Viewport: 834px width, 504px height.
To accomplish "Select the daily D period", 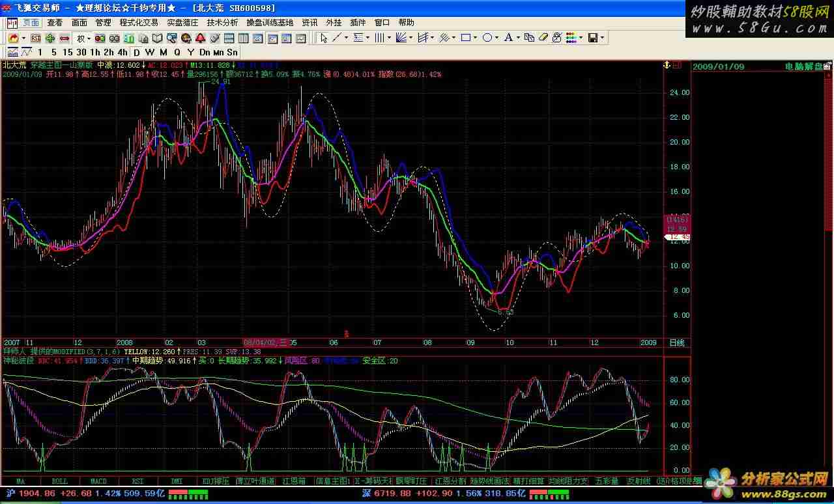I will point(136,52).
